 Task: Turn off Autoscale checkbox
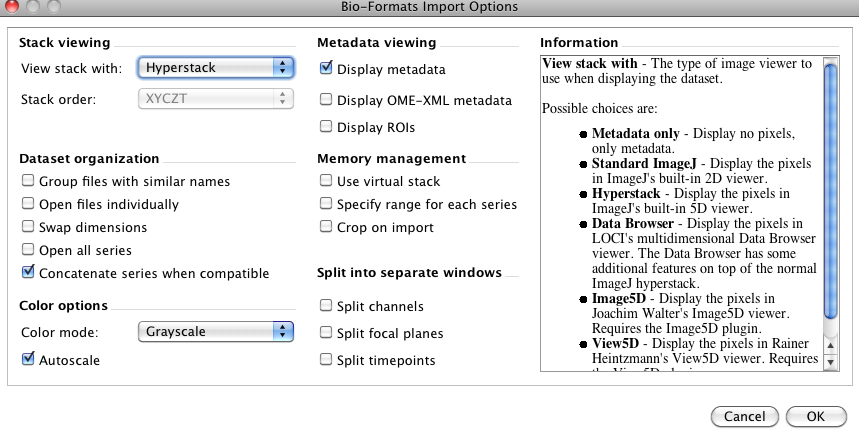[28, 359]
